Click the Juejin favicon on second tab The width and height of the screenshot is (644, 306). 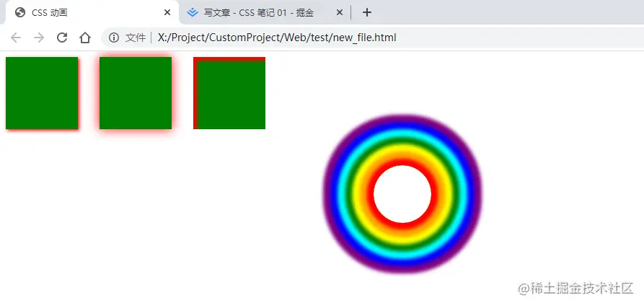[x=193, y=13]
